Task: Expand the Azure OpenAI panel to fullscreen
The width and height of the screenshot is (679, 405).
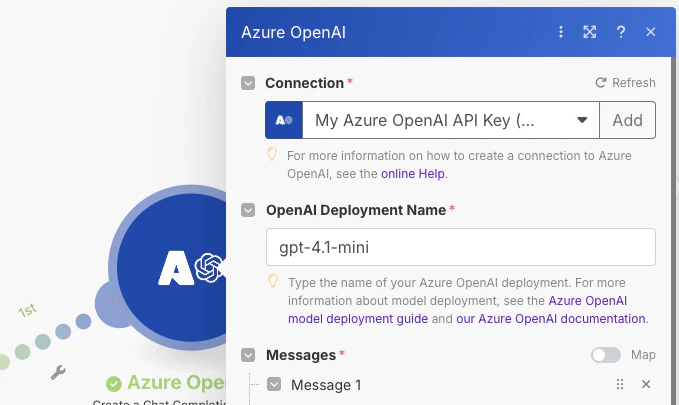Action: click(590, 32)
